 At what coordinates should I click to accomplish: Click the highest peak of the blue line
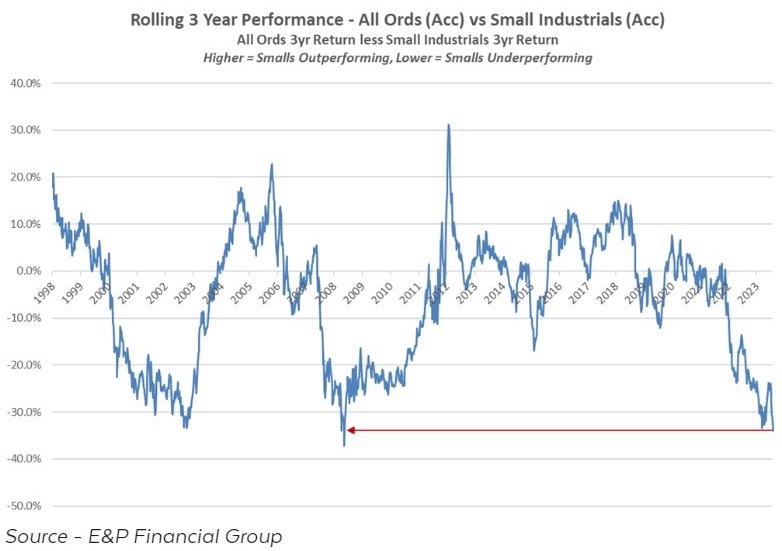tap(448, 125)
